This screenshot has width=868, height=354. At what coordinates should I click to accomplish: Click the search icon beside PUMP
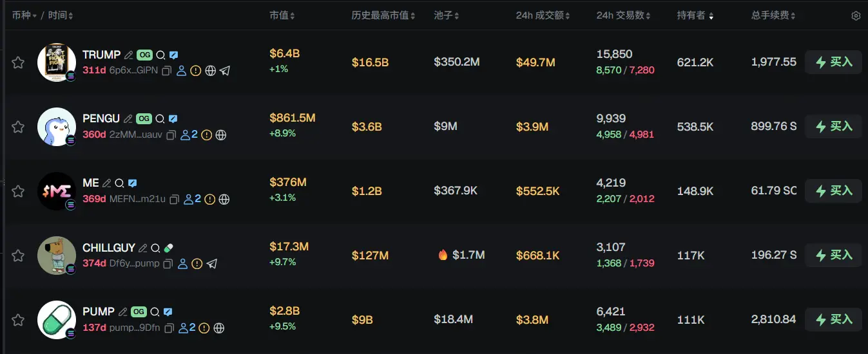click(155, 312)
